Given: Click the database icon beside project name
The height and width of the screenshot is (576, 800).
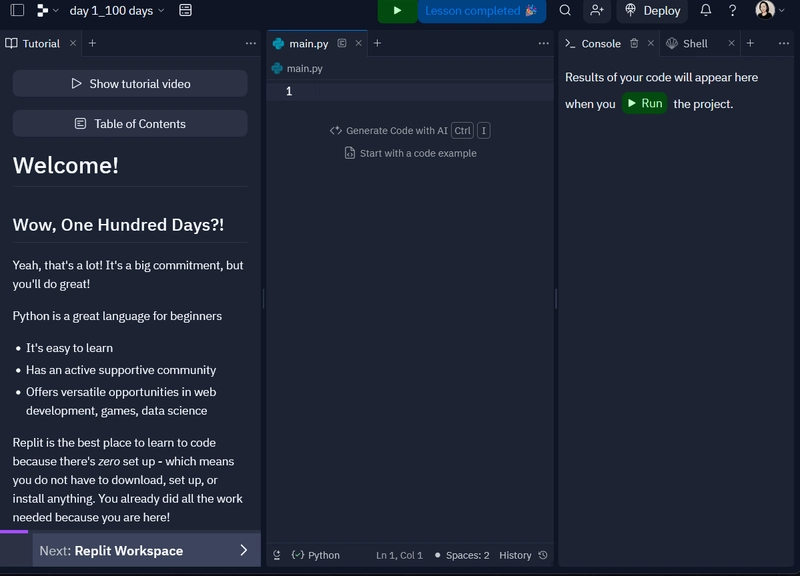Looking at the screenshot, I should tap(186, 10).
